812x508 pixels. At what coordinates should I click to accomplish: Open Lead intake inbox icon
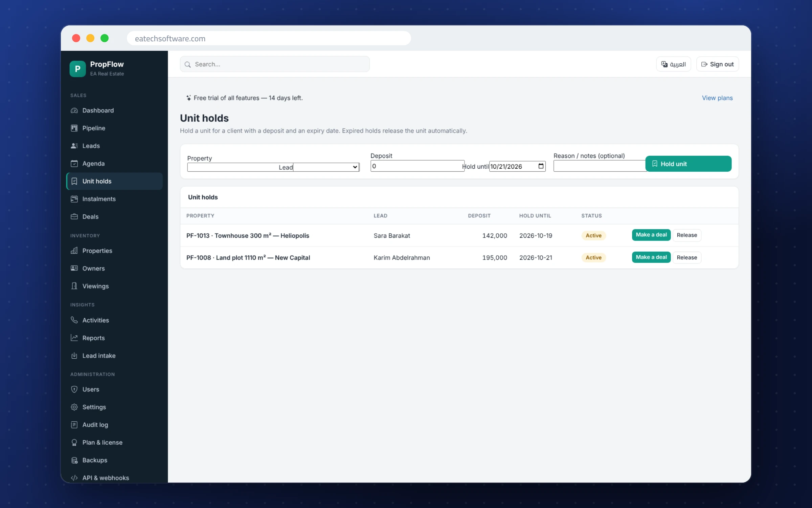click(x=74, y=356)
